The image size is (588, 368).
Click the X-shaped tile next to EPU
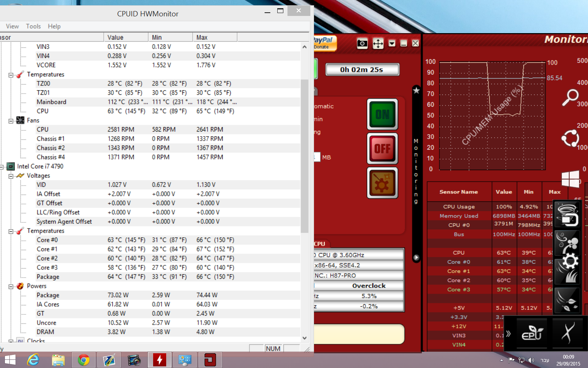coord(568,333)
